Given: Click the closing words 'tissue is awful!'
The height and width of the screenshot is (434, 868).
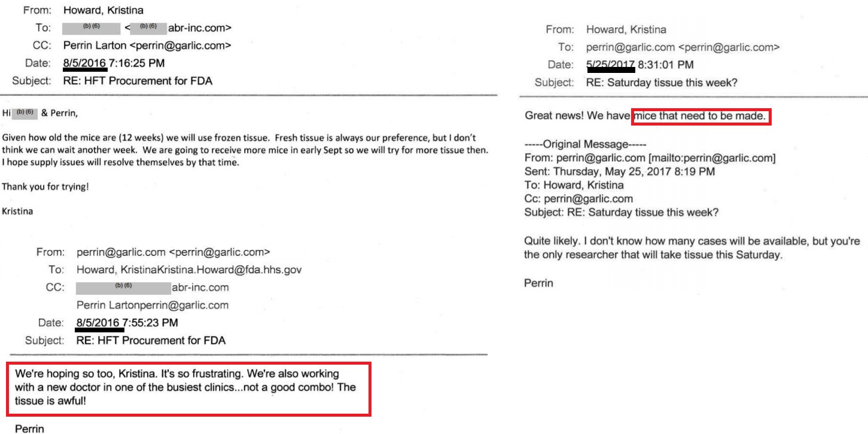Looking at the screenshot, I should 50,401.
